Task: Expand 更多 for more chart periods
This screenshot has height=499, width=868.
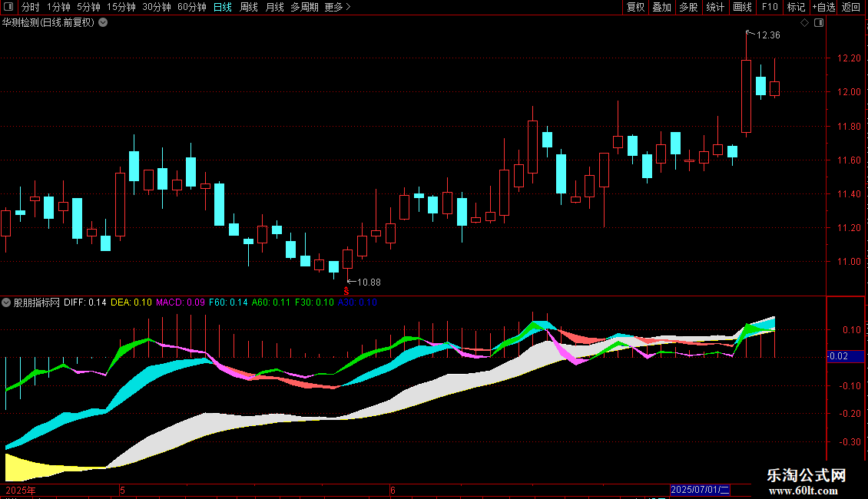Action: 337,7
